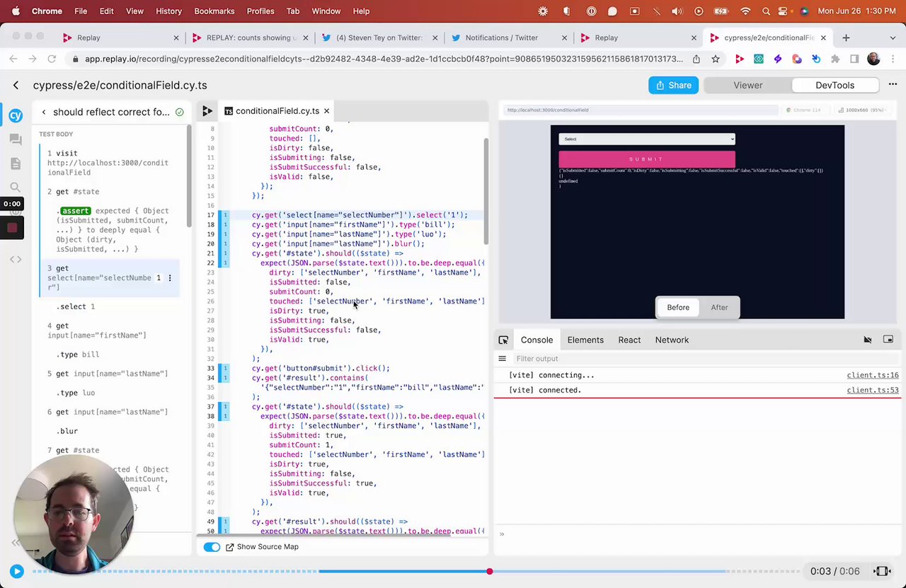Open the History menu in menu bar

[168, 11]
